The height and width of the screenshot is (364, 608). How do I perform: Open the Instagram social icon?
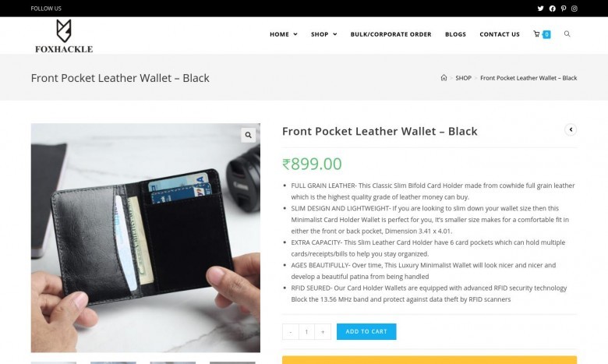[x=574, y=9]
